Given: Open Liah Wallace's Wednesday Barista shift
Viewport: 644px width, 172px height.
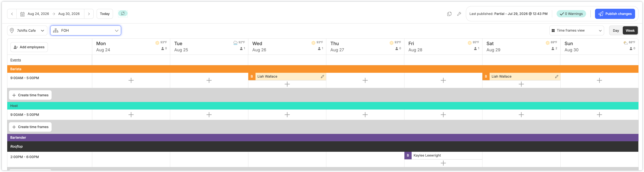Looking at the screenshot, I should [x=287, y=77].
